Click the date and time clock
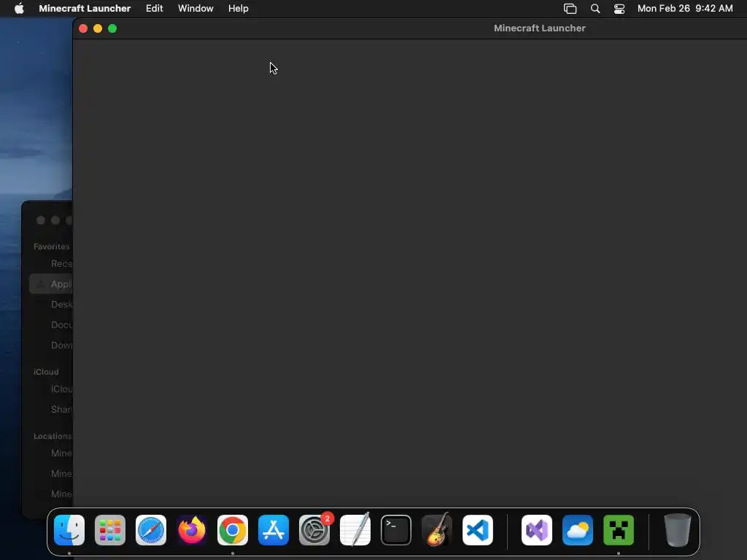 coord(685,9)
